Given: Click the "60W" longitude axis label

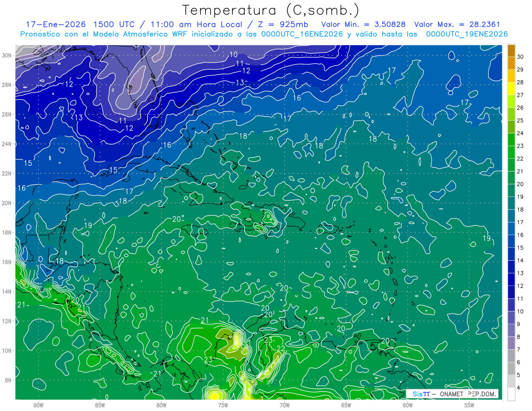Looking at the screenshot, I should click(408, 405).
